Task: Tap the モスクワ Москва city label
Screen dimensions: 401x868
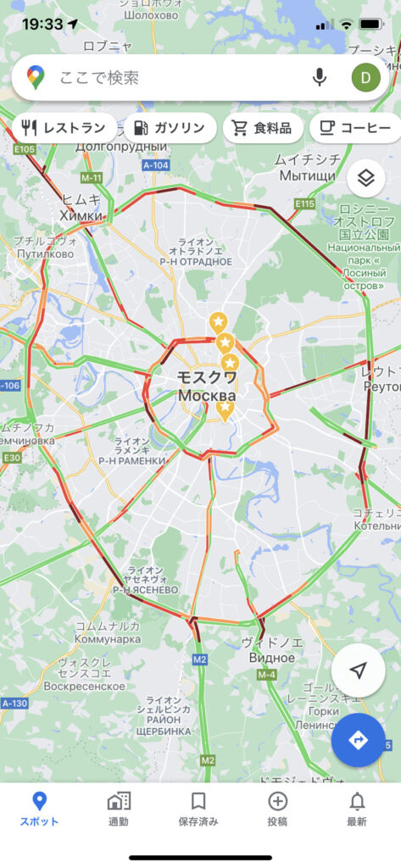Action: pos(207,387)
